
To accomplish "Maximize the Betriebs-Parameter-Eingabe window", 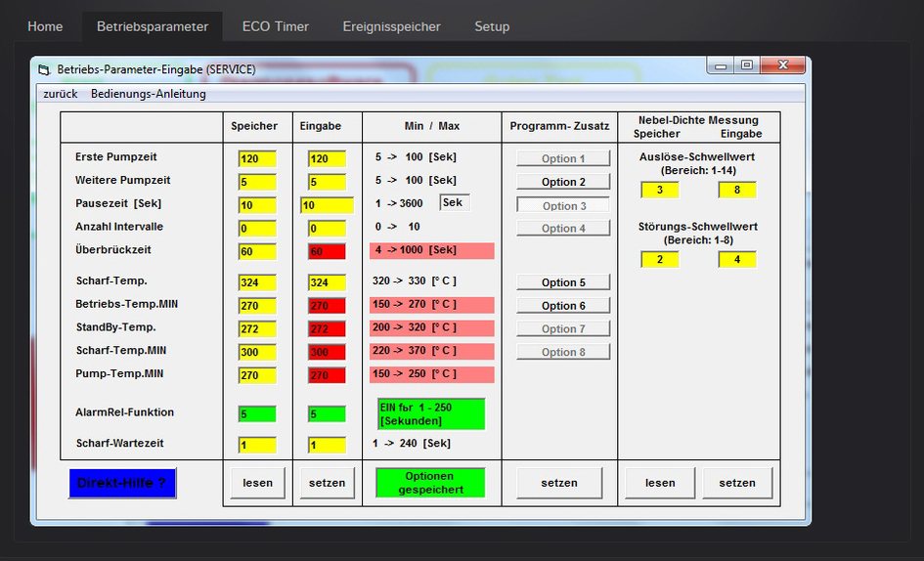I will pyautogui.click(x=747, y=65).
